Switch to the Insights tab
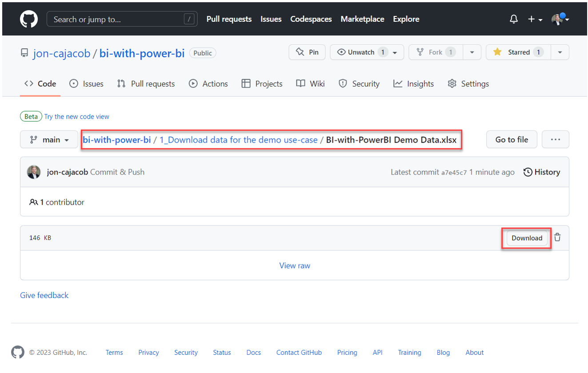This screenshot has height=373, width=588. point(413,83)
